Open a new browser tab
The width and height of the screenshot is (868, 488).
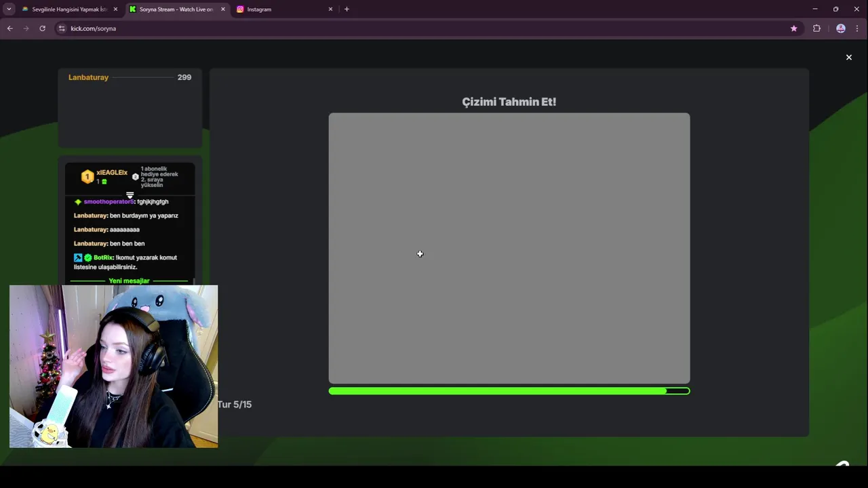347,9
